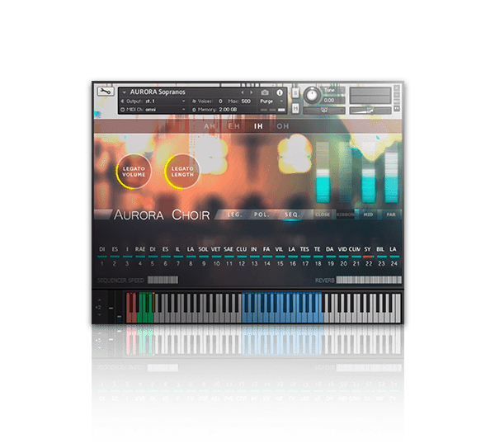
Task: Click the FAR mic level fader
Action: [x=391, y=172]
